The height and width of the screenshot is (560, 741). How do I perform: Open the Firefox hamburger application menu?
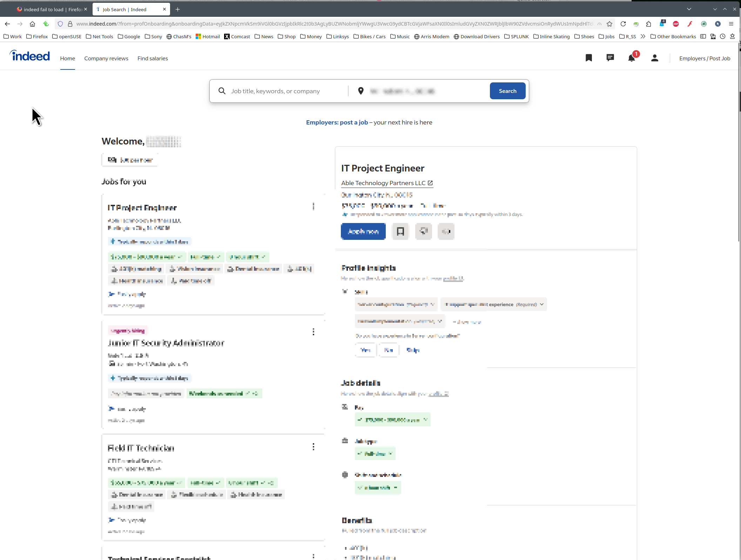731,24
